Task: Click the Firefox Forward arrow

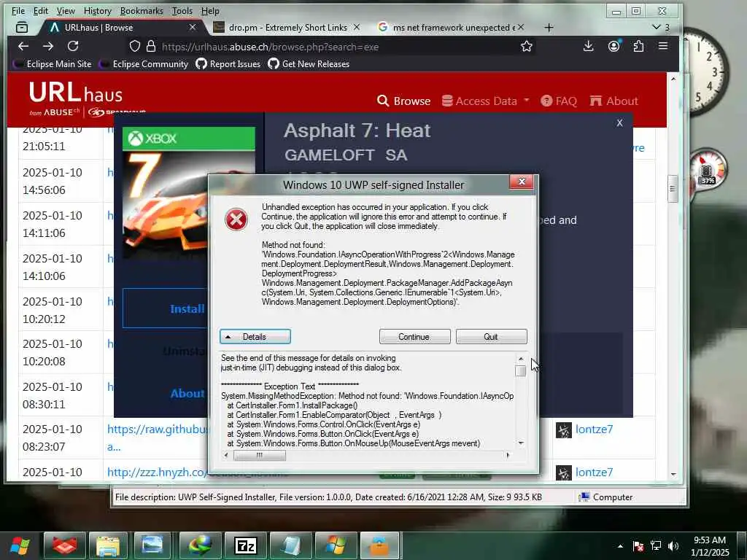Action: click(x=48, y=46)
